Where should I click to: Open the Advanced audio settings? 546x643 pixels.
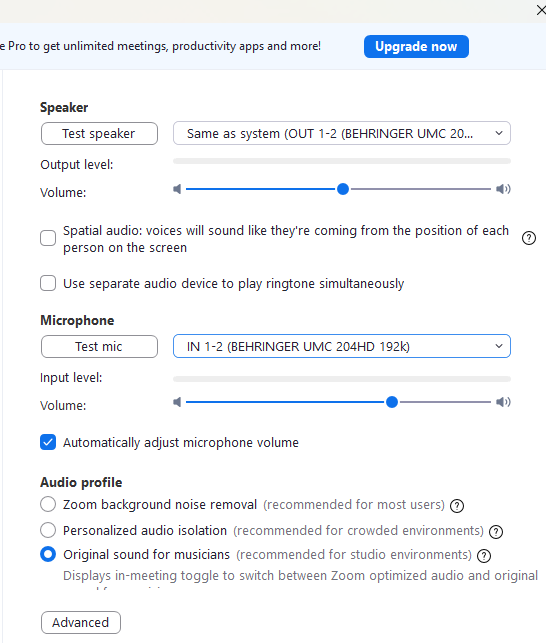81,622
